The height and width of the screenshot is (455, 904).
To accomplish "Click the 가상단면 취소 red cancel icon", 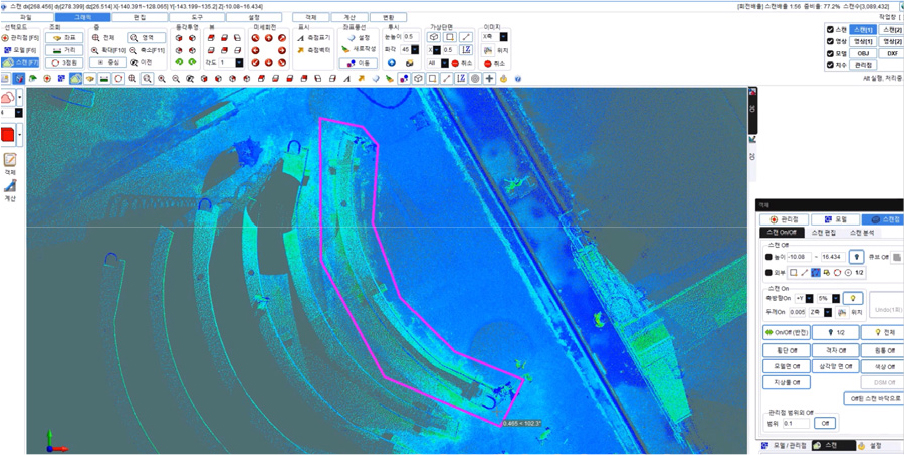I will point(455,63).
